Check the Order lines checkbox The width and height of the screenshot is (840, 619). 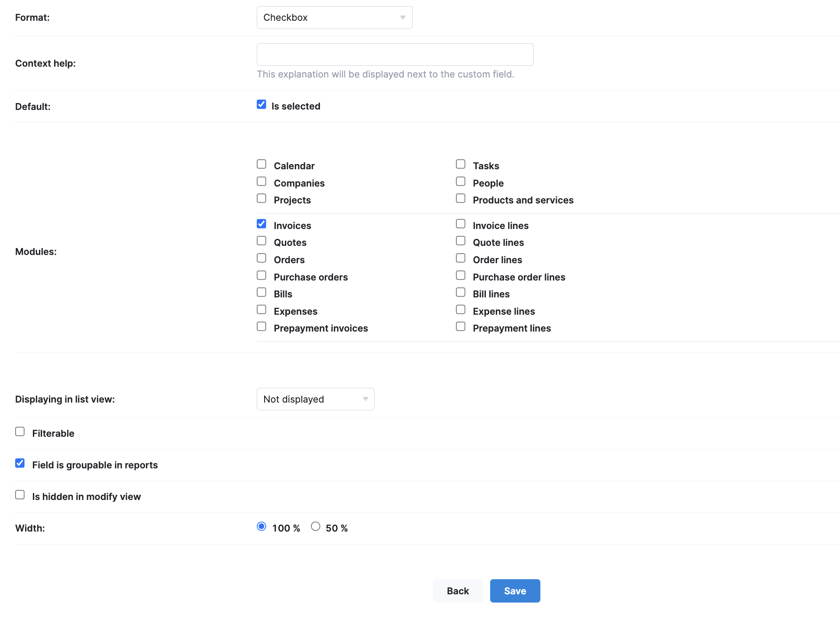[x=461, y=258]
